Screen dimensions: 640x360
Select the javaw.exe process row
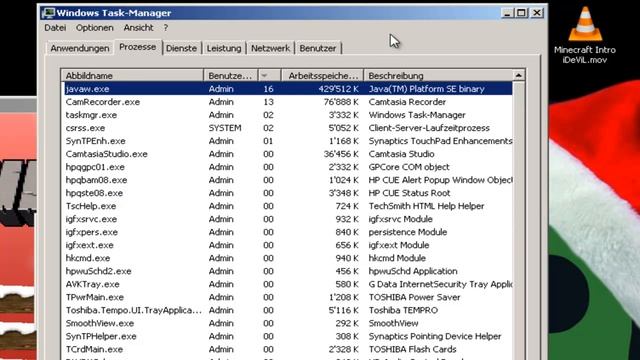tap(288, 89)
